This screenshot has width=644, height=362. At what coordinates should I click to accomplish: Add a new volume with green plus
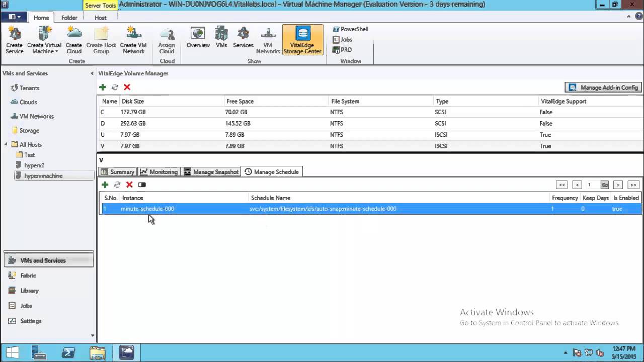point(103,87)
